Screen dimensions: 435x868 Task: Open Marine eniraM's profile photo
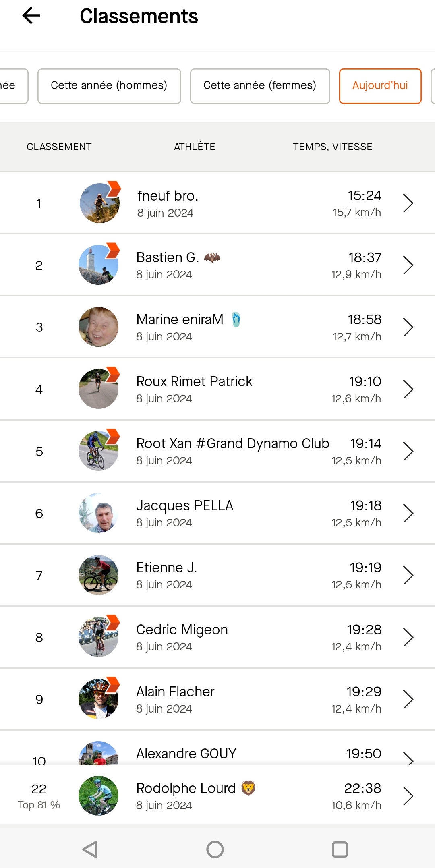pyautogui.click(x=99, y=327)
